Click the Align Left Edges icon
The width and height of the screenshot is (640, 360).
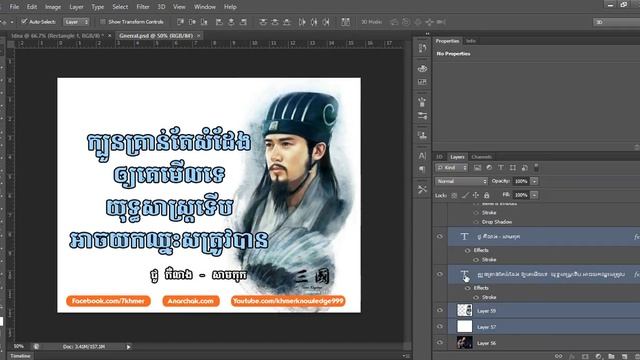tap(219, 22)
